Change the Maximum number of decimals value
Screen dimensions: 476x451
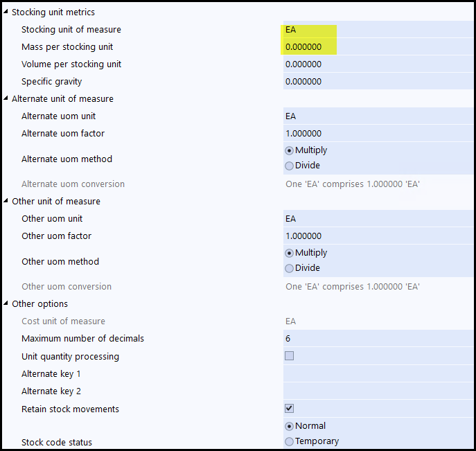click(378, 339)
